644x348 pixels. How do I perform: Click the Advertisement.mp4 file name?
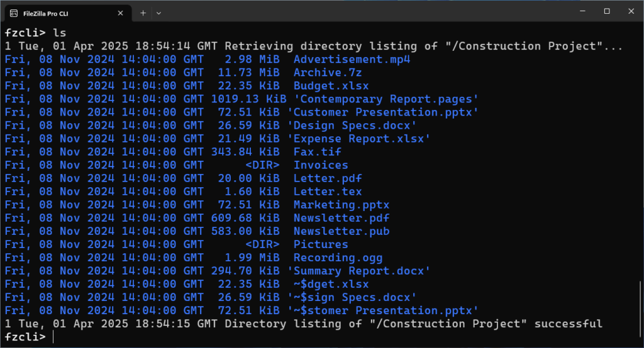point(352,60)
